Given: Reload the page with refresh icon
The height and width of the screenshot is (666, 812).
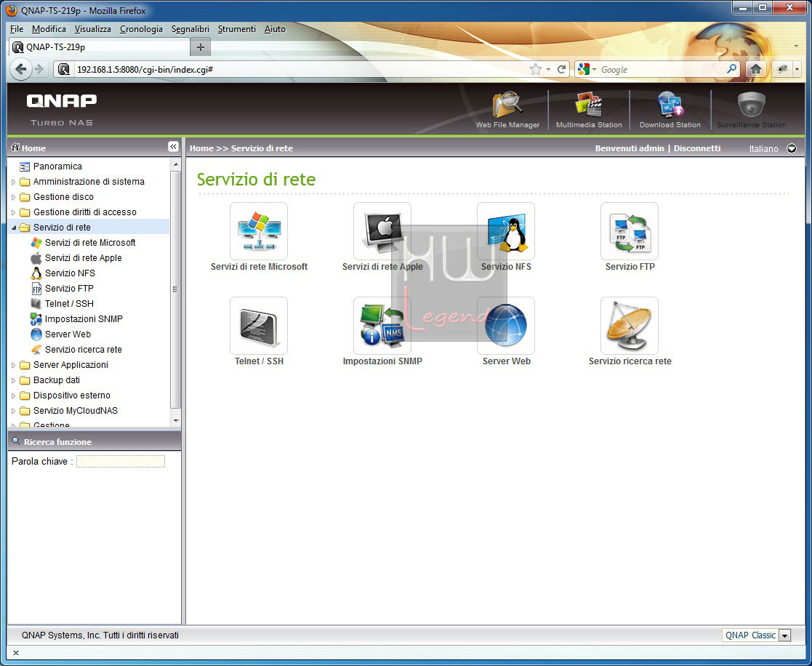Looking at the screenshot, I should pyautogui.click(x=561, y=69).
